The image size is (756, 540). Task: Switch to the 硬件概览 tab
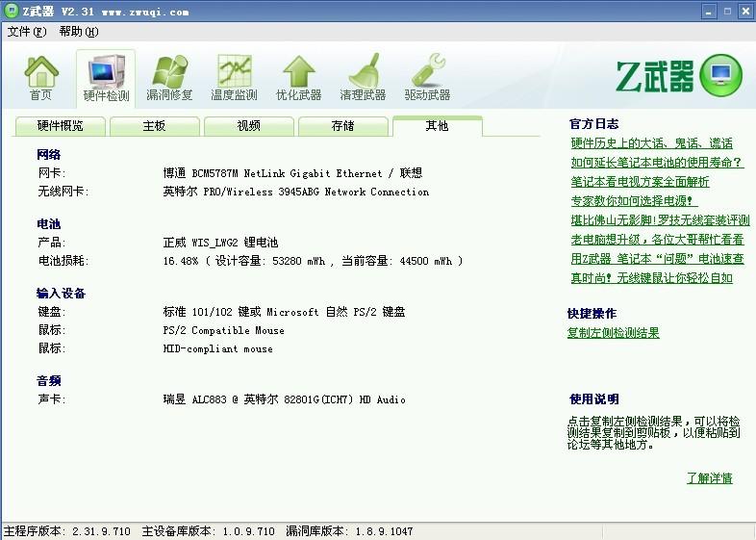[x=61, y=126]
